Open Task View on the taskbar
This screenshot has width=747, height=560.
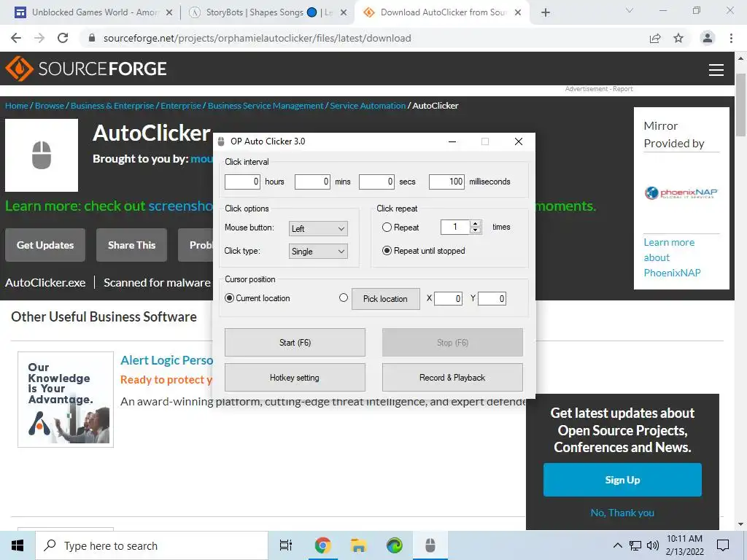pos(286,545)
